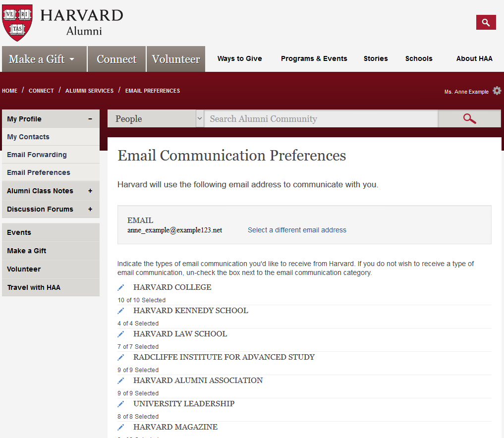Image resolution: width=504 pixels, height=438 pixels.
Task: Open the Volunteer tab in top navigation
Action: click(x=176, y=59)
